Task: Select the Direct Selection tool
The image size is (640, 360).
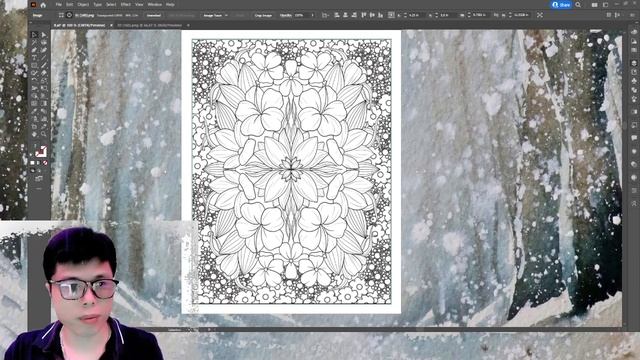Action: pos(44,35)
